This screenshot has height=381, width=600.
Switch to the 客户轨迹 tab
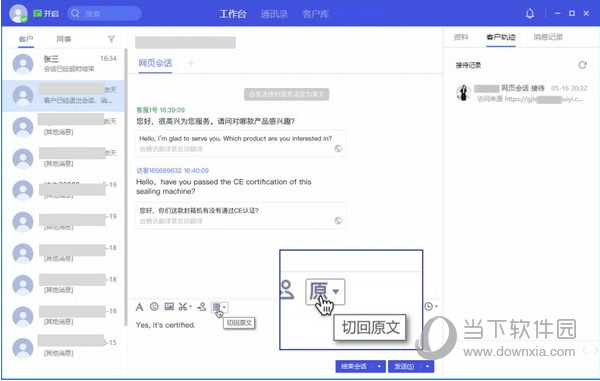pos(501,37)
